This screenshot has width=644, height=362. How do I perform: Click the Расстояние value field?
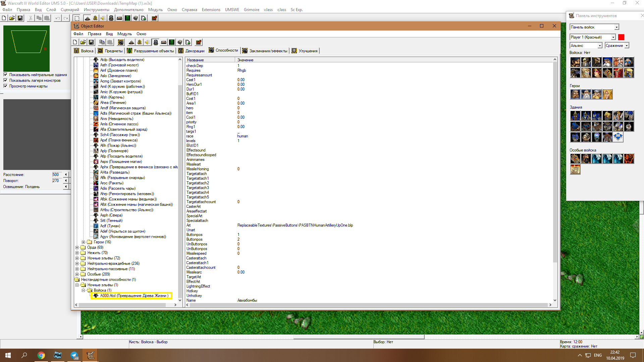[56, 175]
